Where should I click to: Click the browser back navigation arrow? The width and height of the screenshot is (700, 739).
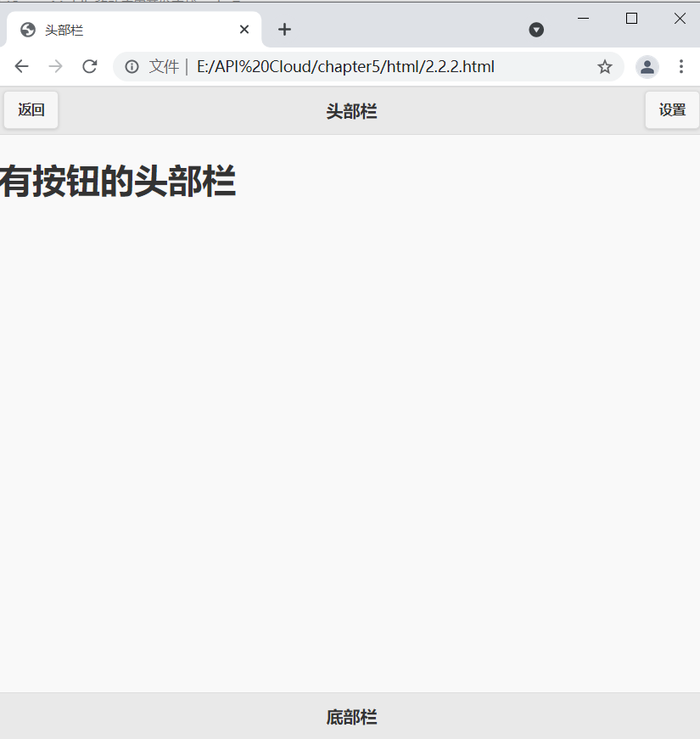click(x=21, y=66)
